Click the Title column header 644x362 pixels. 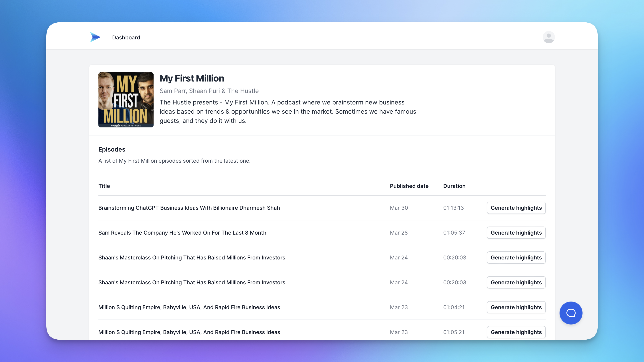pos(104,186)
